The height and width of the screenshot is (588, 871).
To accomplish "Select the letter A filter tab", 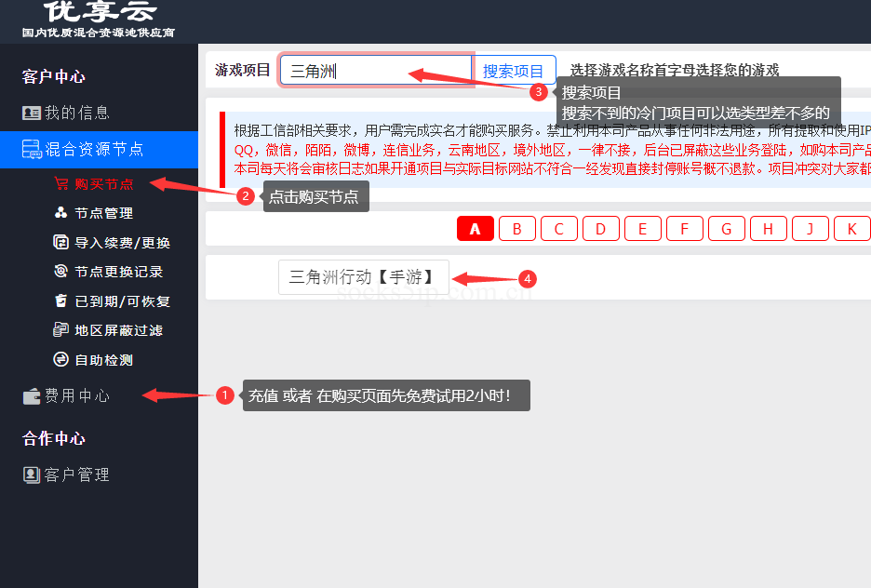I will [475, 228].
